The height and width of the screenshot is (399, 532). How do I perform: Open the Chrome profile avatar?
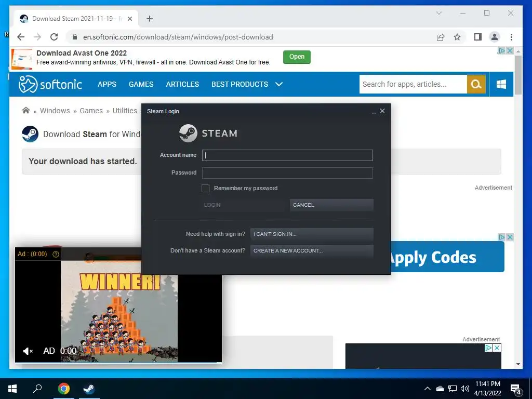coord(495,37)
